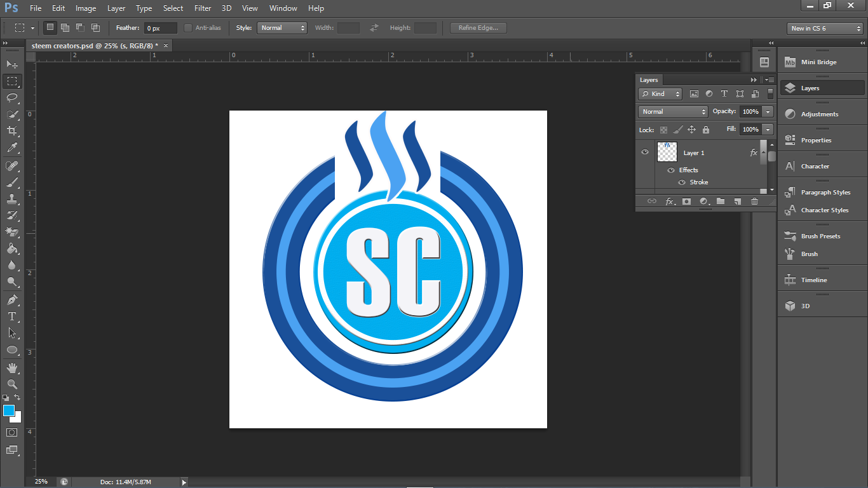The height and width of the screenshot is (488, 868).
Task: Select the Lasso tool
Action: pyautogui.click(x=12, y=98)
